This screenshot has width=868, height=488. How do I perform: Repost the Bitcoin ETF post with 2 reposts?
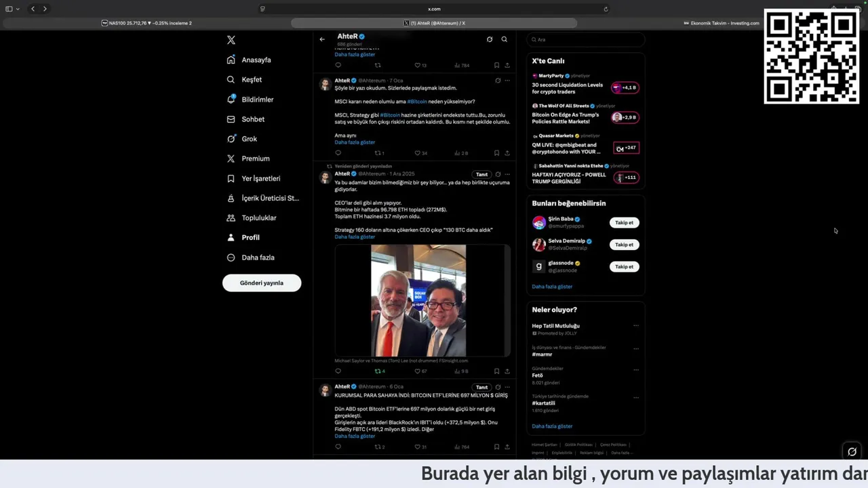[380, 447]
